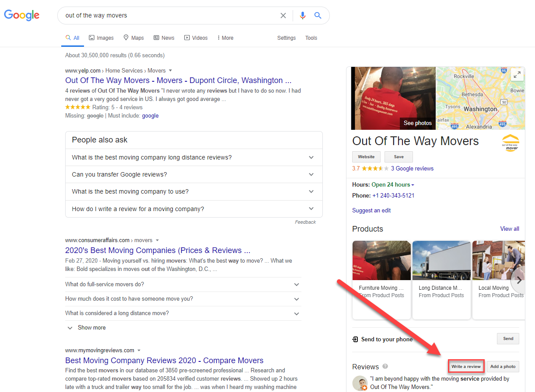
Task: Click the Send to your phone icon
Action: (x=355, y=340)
